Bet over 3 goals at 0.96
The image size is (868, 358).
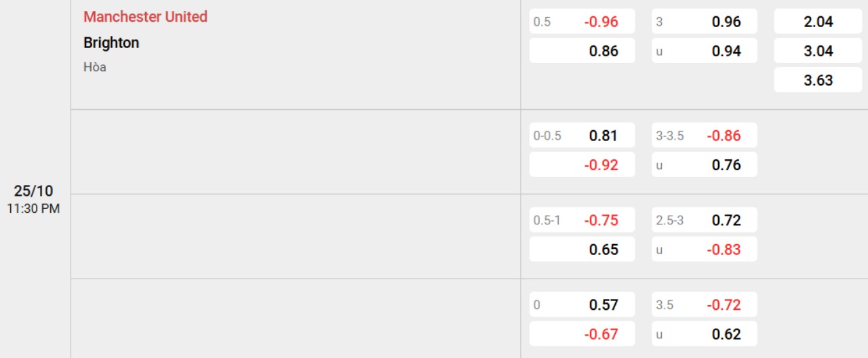[x=704, y=22]
